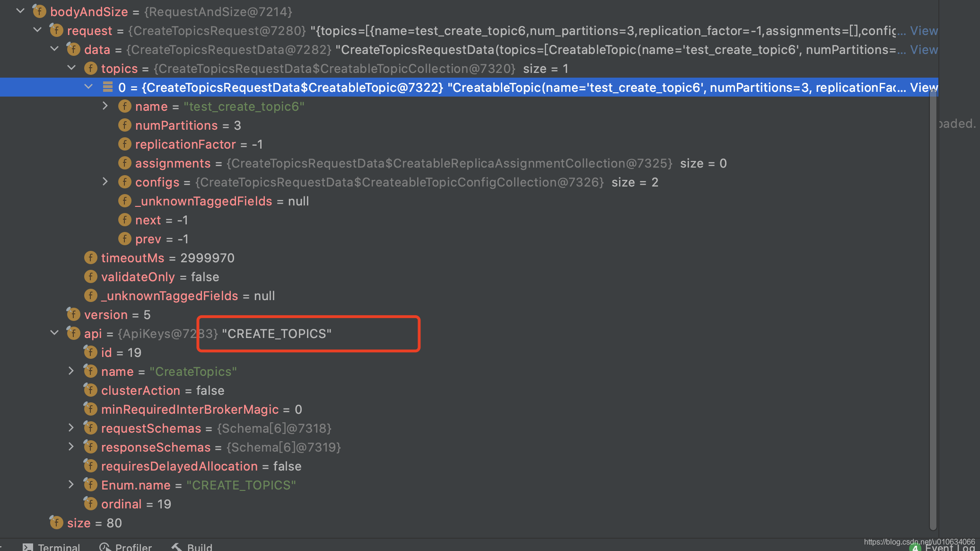Click the field icon next to version

(x=73, y=314)
